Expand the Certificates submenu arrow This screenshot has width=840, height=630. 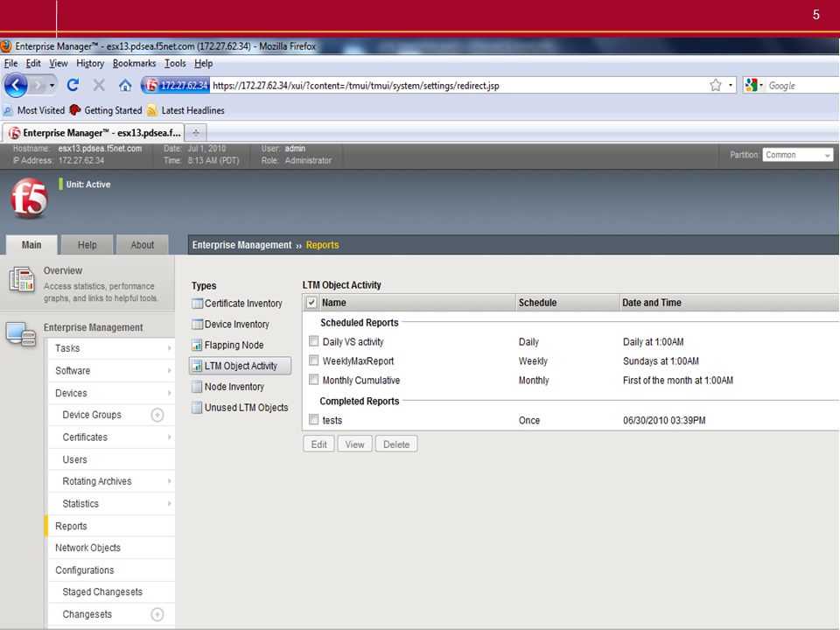click(169, 437)
